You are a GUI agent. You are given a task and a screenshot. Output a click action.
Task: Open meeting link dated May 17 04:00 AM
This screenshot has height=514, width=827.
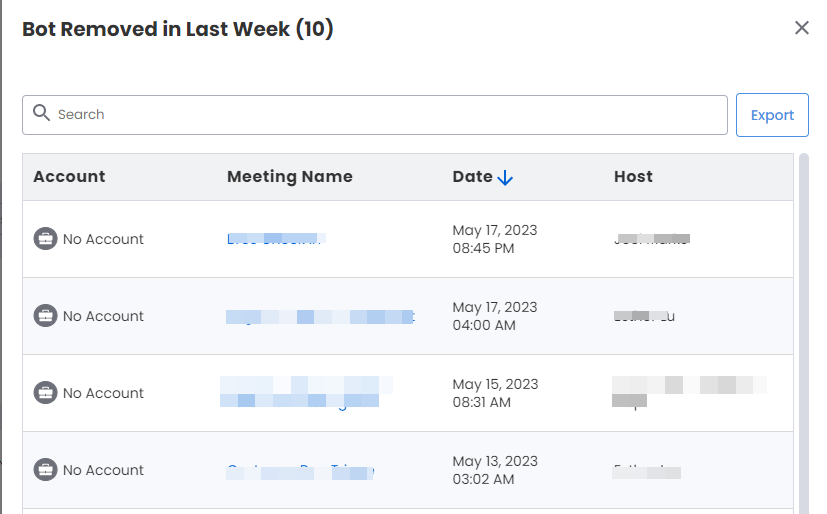(320, 316)
